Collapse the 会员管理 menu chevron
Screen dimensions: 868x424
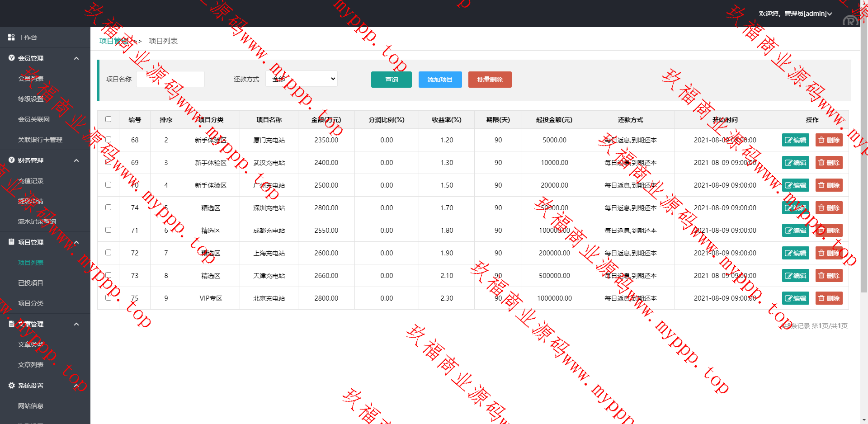pyautogui.click(x=76, y=58)
